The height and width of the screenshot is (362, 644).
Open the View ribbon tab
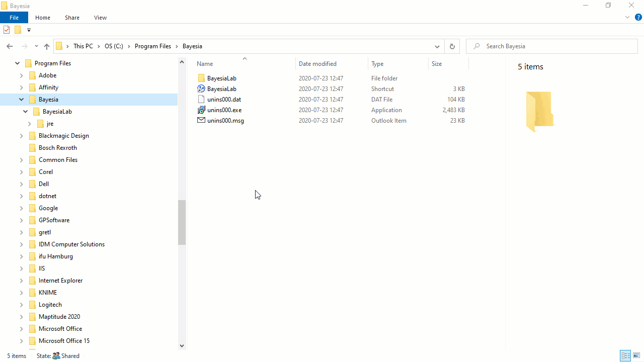point(100,18)
